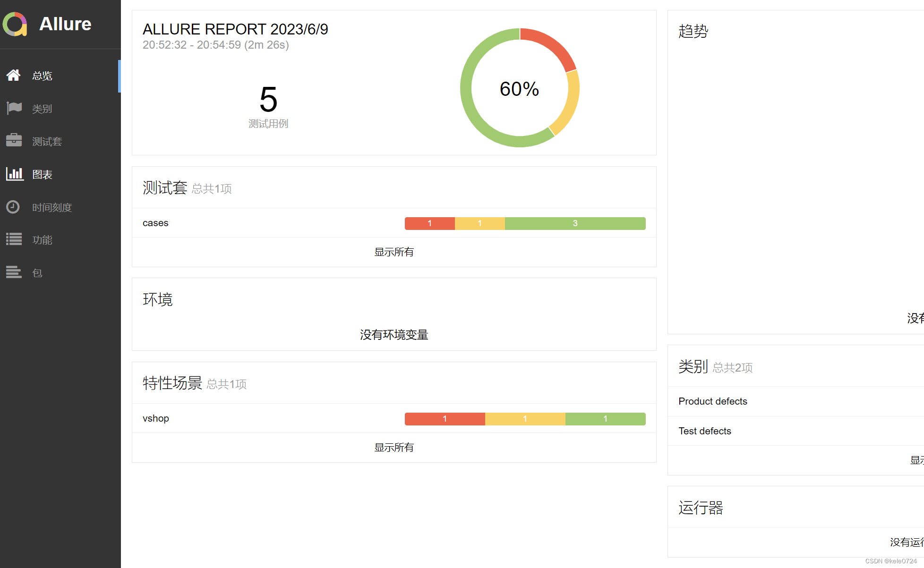Open the cases suite row

(x=155, y=223)
